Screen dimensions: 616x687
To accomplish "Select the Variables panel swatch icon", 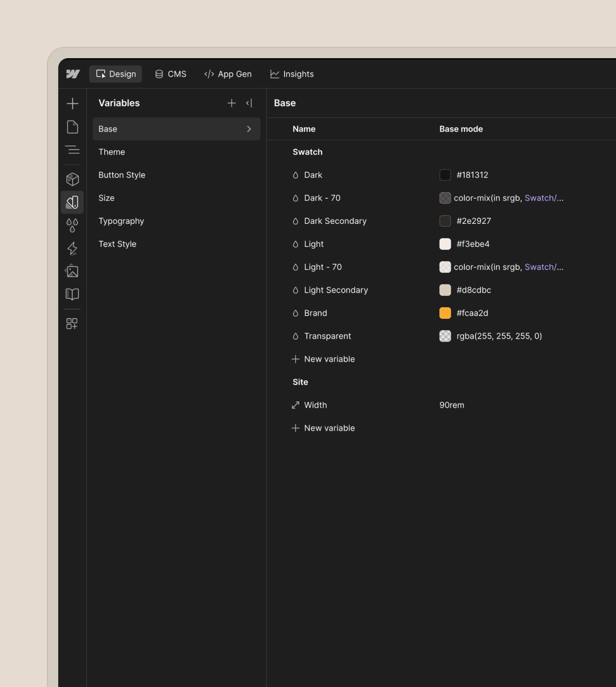I will (x=73, y=202).
